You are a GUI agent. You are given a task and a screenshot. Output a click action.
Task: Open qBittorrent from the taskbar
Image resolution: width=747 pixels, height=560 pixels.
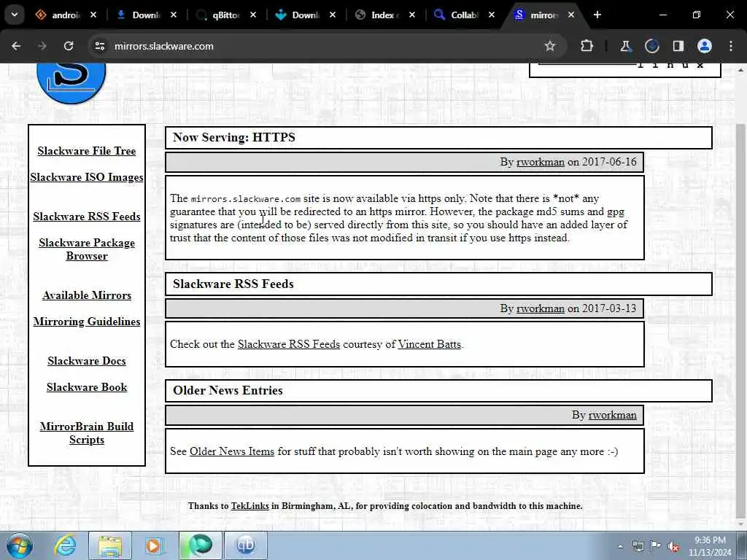point(246,545)
